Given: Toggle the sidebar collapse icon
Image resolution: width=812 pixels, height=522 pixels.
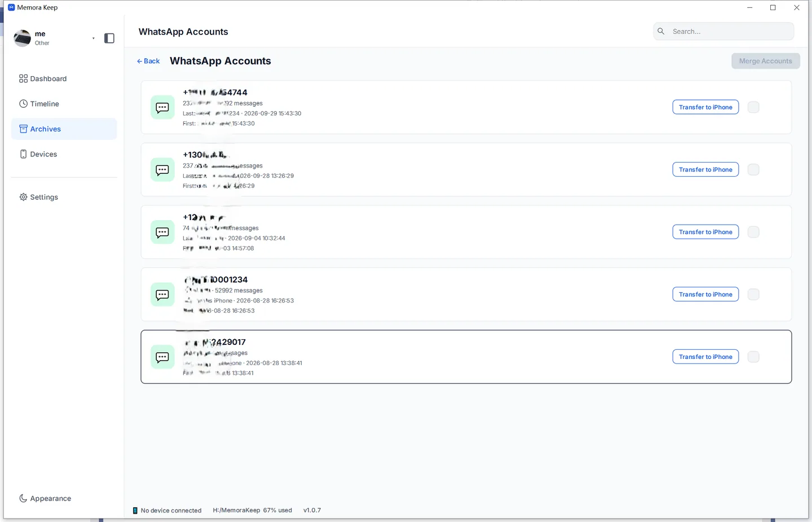Looking at the screenshot, I should 109,38.
